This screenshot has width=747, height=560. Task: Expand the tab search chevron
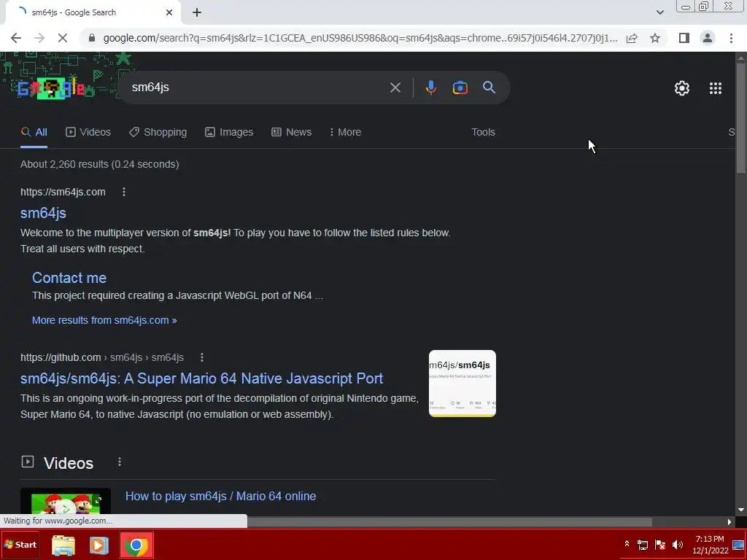click(659, 12)
